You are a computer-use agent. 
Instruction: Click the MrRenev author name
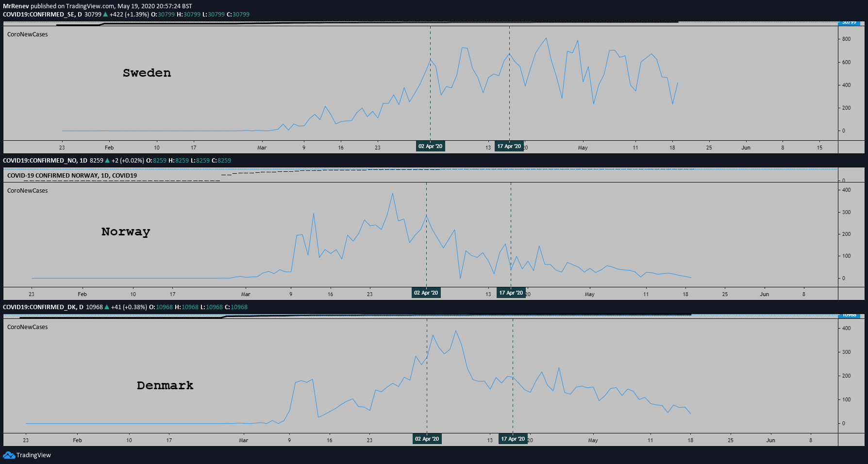(x=16, y=6)
